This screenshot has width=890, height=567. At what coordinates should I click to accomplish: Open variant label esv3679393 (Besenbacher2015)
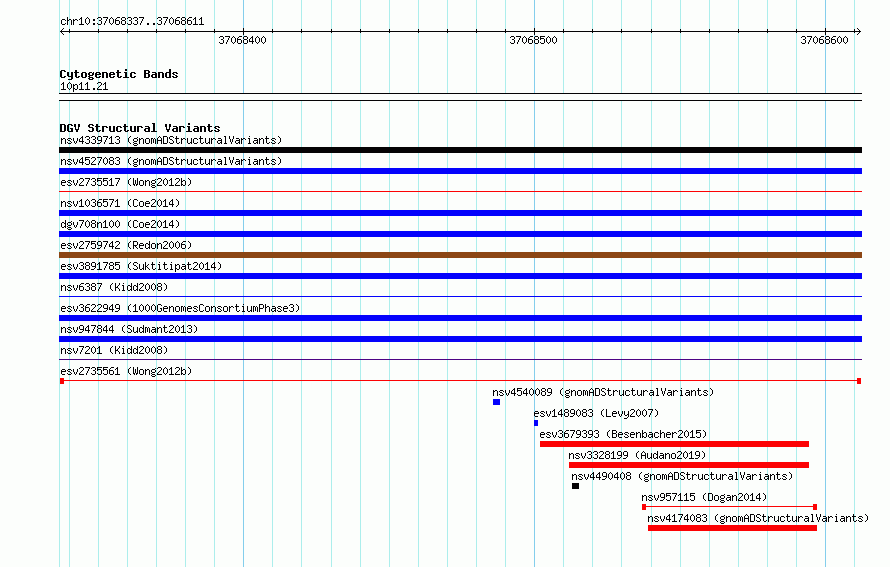point(623,434)
